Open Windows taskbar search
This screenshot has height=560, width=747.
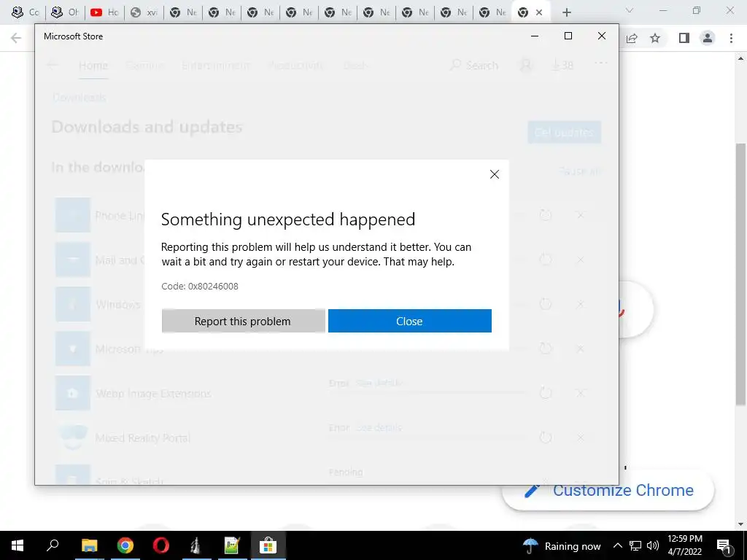point(53,545)
